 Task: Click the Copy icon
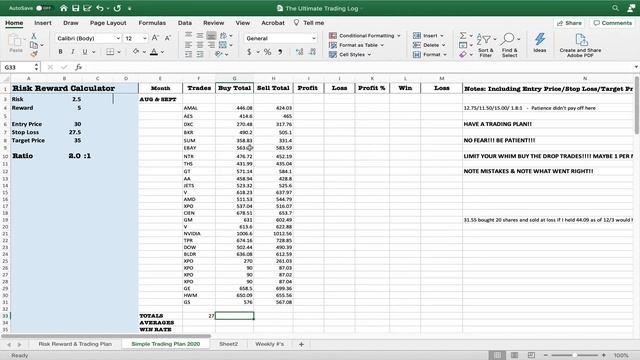pos(34,45)
